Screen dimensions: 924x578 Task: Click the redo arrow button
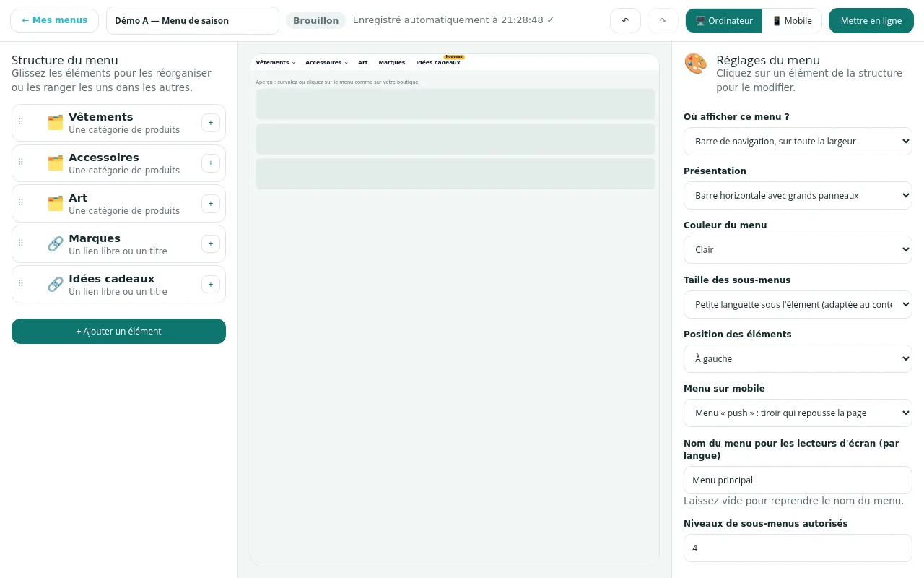663,20
